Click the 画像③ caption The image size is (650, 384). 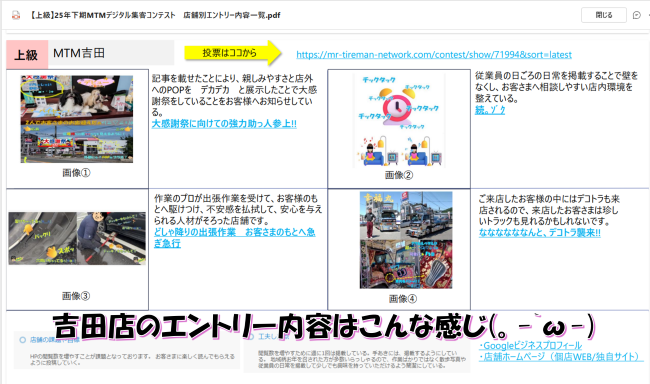[x=76, y=296]
